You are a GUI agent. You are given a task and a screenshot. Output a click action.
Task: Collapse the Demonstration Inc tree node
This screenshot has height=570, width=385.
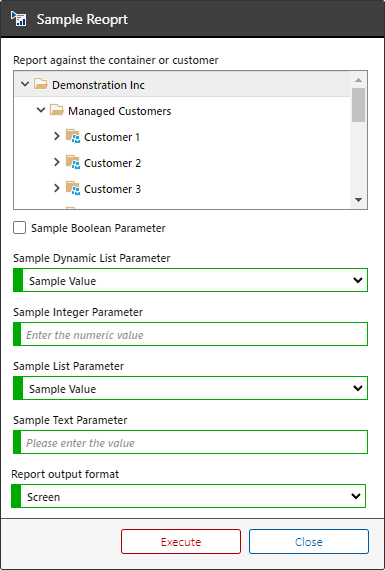[25, 84]
